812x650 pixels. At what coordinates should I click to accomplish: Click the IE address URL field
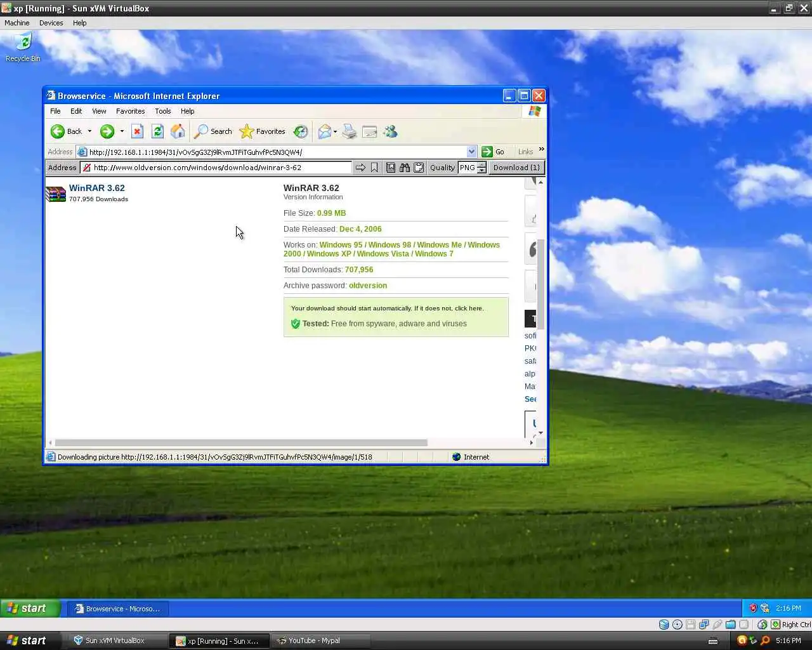(x=277, y=152)
